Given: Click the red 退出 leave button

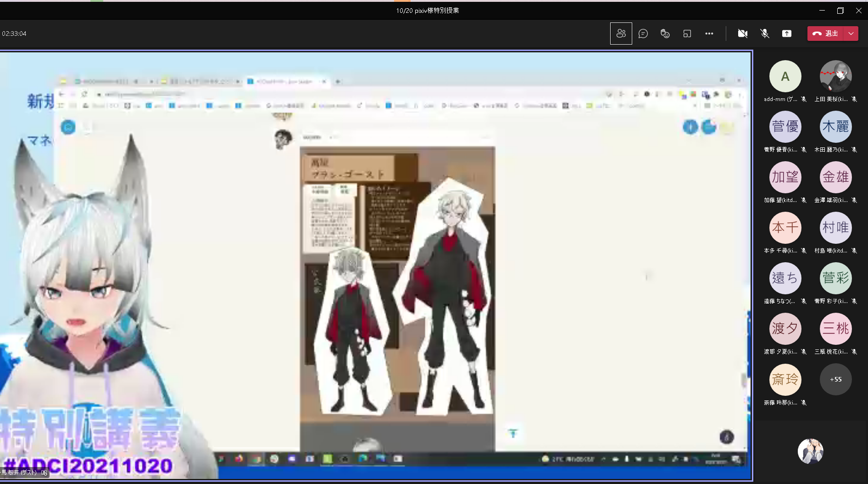Looking at the screenshot, I should click(x=826, y=34).
